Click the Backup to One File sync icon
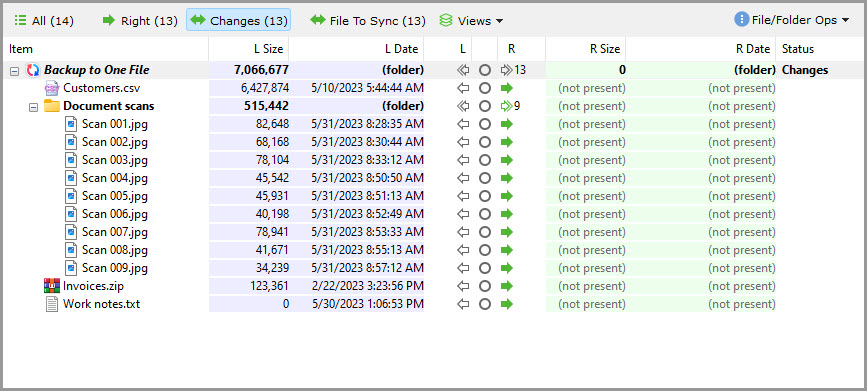Screen dimensions: 867x391 coord(33,70)
